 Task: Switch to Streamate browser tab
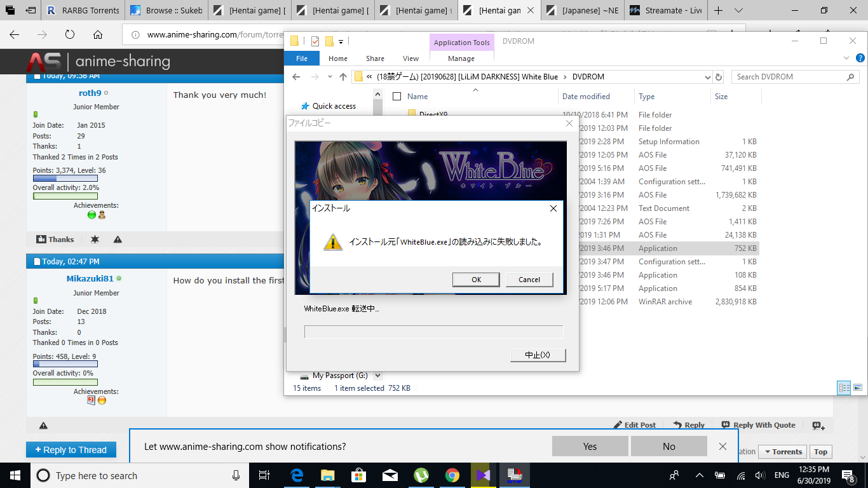coord(665,10)
